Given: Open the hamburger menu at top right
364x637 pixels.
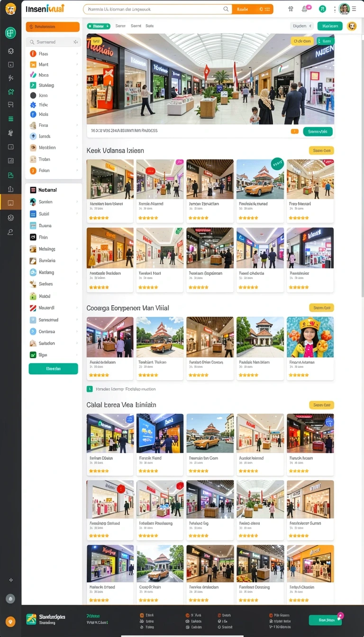Looking at the screenshot, I should (355, 9).
